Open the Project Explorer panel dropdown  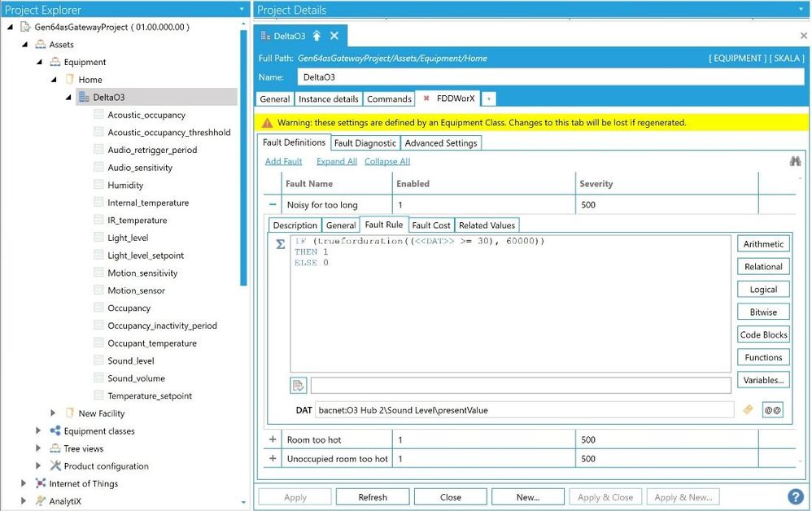click(x=242, y=9)
